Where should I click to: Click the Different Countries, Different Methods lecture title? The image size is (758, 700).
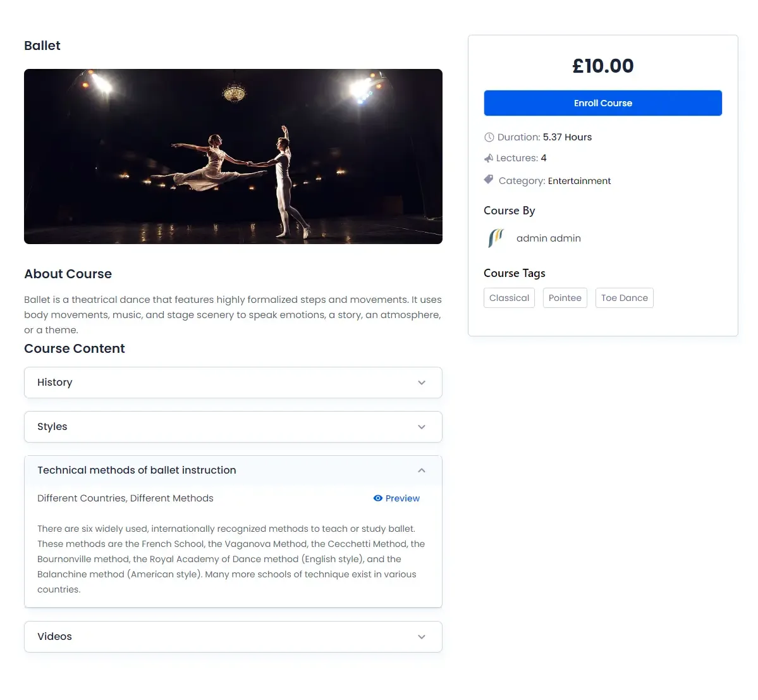click(x=125, y=498)
